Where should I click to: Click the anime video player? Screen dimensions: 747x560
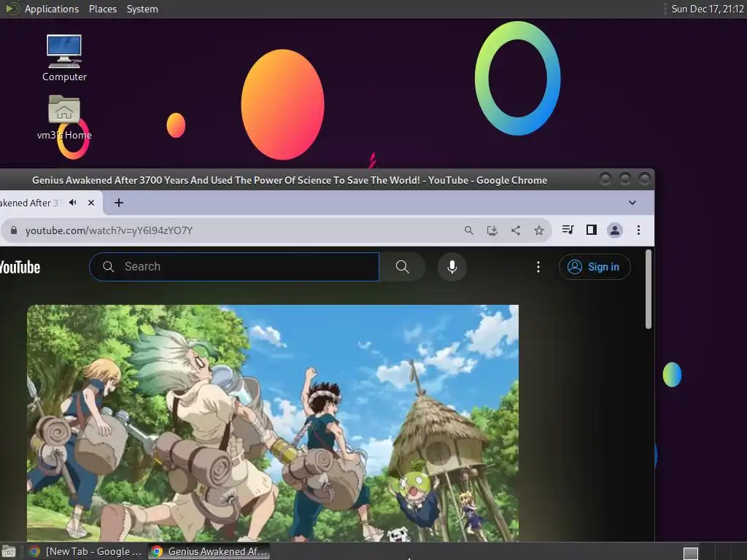273,423
